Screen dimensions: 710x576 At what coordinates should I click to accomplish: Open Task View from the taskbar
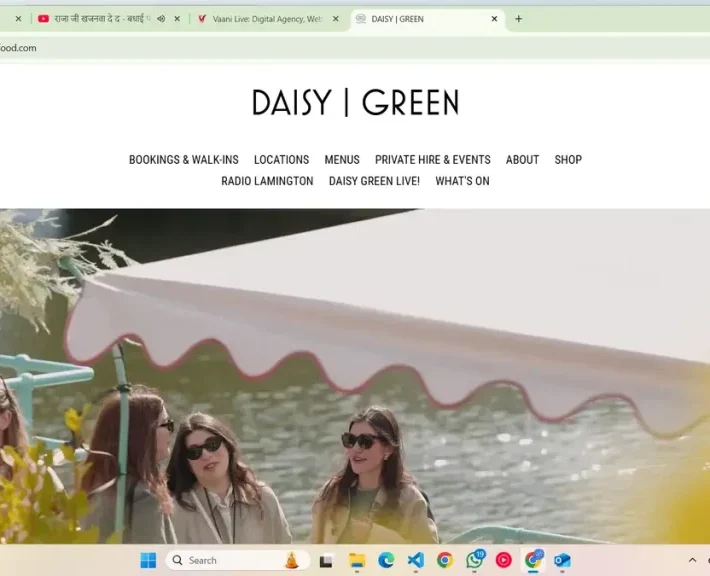coord(326,561)
